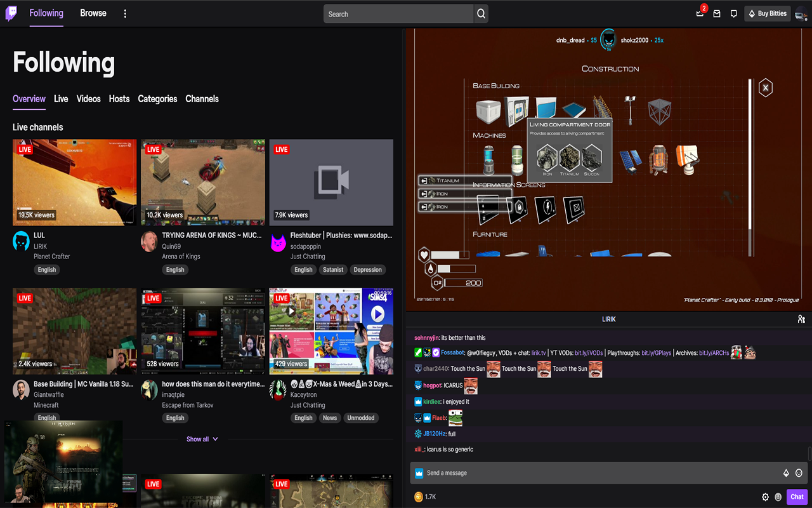Open Giantwaffle thumbnail with 2.4K viewers
This screenshot has width=812, height=508.
(74, 331)
